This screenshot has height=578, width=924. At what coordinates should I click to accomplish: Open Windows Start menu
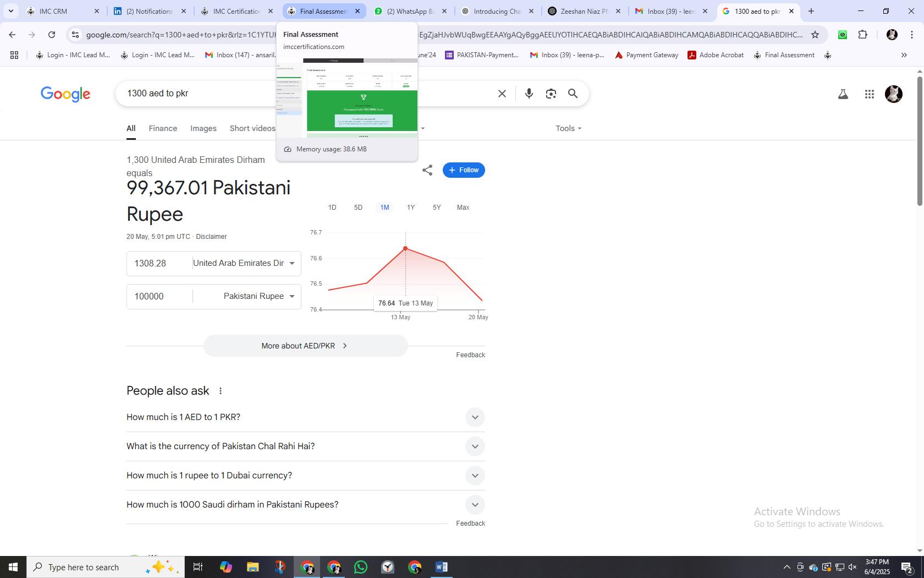point(13,567)
